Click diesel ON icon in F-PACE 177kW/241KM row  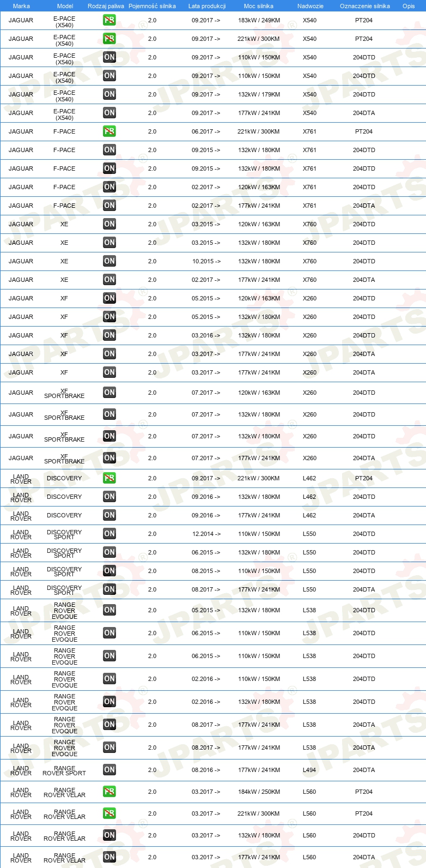[109, 206]
